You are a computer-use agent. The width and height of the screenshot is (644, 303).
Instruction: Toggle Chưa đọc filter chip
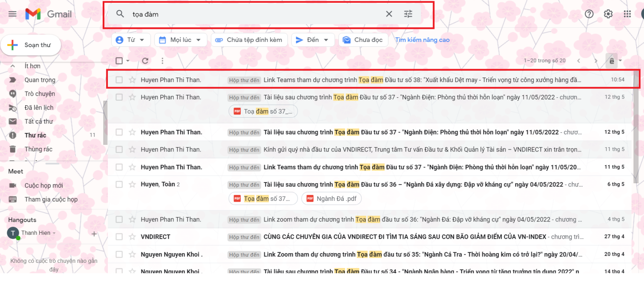tap(363, 40)
